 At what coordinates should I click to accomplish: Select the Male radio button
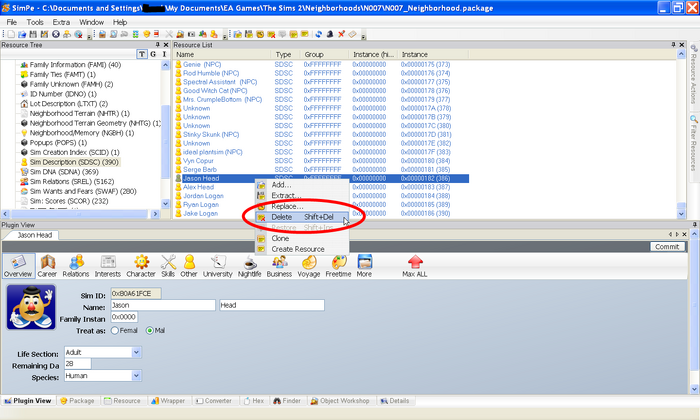click(x=150, y=331)
